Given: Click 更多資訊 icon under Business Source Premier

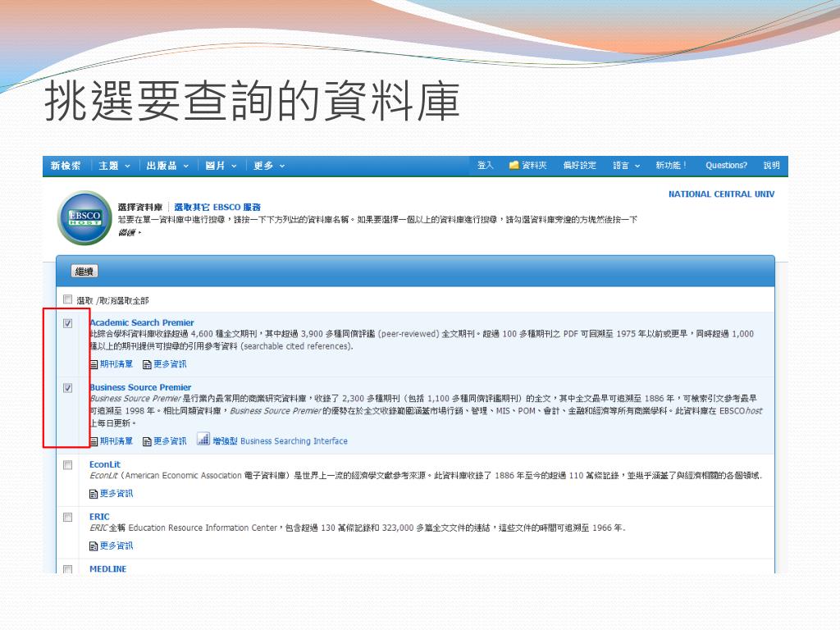Looking at the screenshot, I should click(148, 441).
